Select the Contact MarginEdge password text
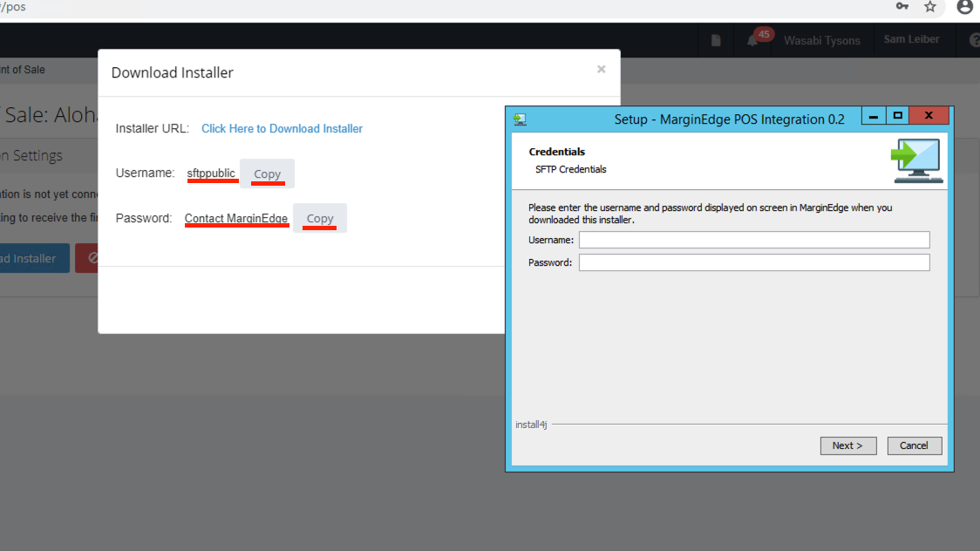Screen dimensions: 980x551 [236, 218]
